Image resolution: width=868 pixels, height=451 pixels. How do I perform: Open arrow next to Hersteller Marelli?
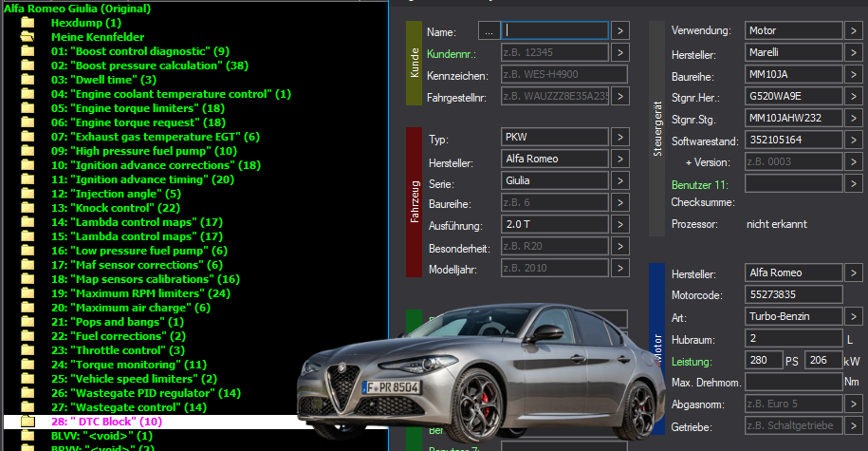click(x=853, y=52)
